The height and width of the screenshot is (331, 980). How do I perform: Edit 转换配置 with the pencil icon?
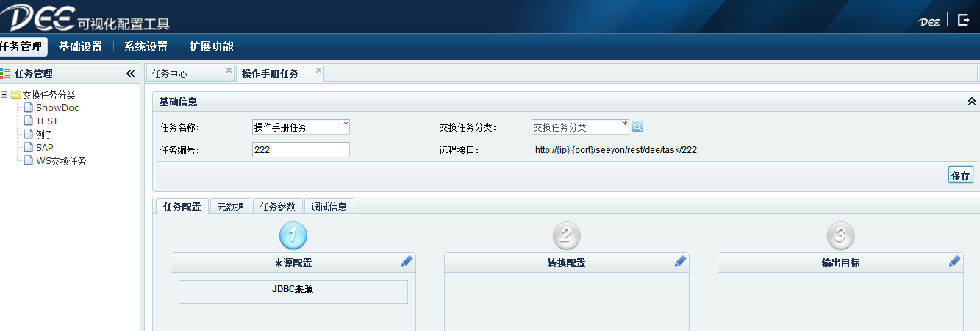(681, 261)
